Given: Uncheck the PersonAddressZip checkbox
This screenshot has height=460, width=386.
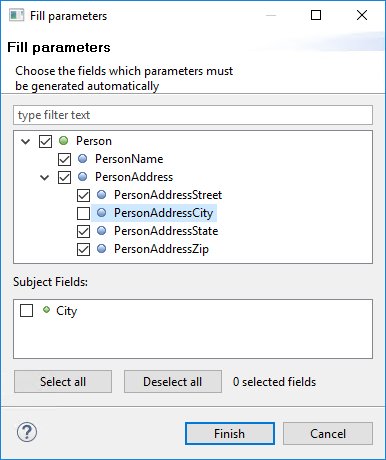Looking at the screenshot, I should (83, 249).
